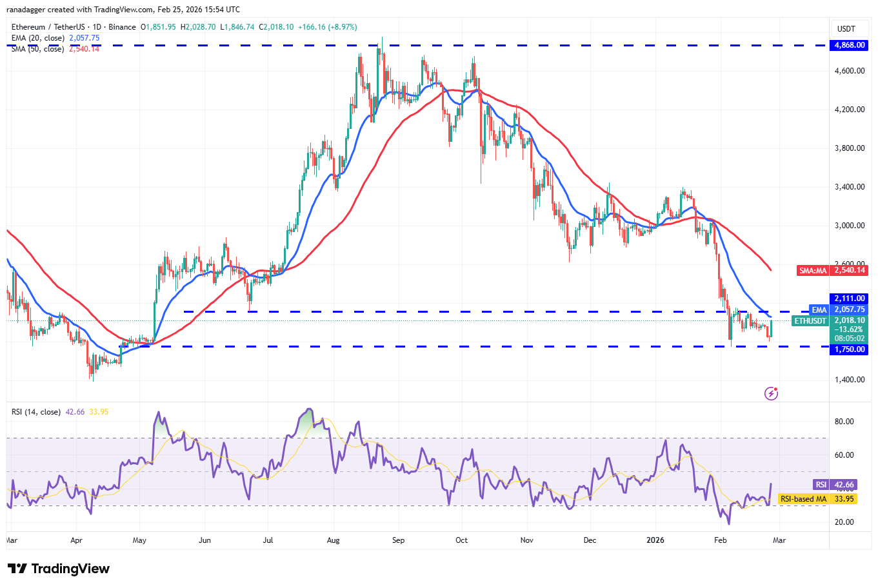
Task: Click the RSI-based MA 33.95 label
Action: pos(817,499)
